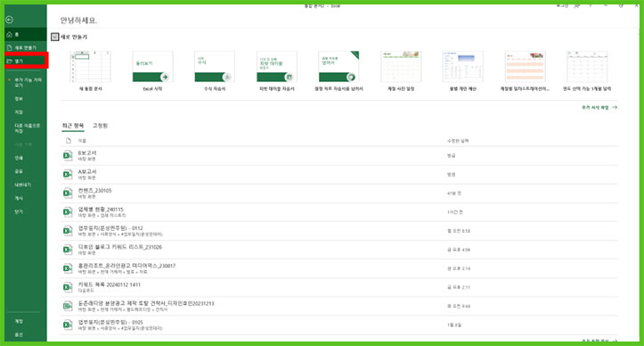Create a new blank workbook from thumbnail

tap(90, 67)
